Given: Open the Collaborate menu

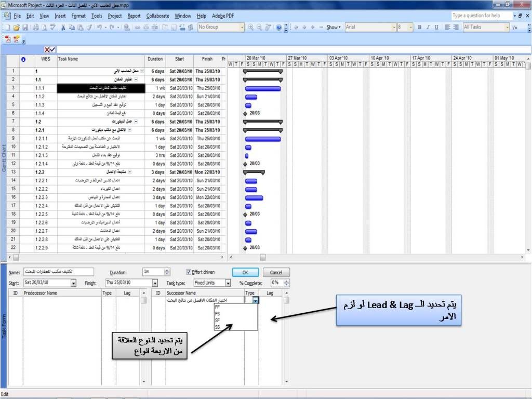Looking at the screenshot, I should tap(157, 16).
